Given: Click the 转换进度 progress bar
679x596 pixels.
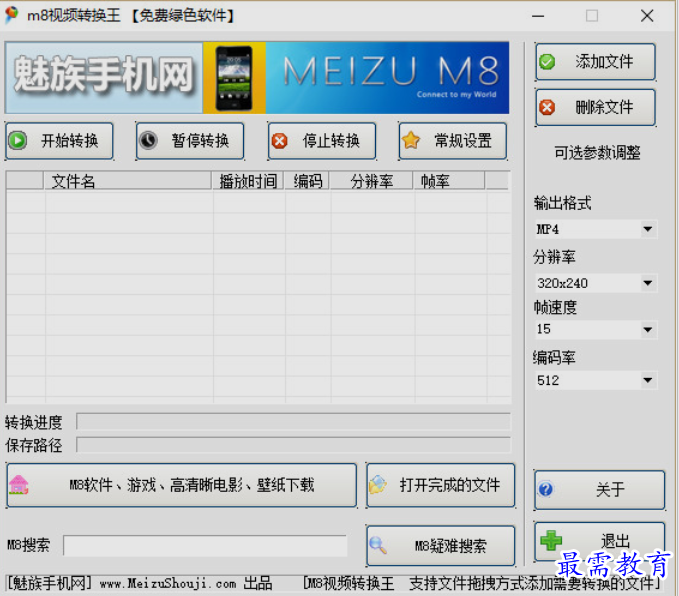Looking at the screenshot, I should click(294, 421).
